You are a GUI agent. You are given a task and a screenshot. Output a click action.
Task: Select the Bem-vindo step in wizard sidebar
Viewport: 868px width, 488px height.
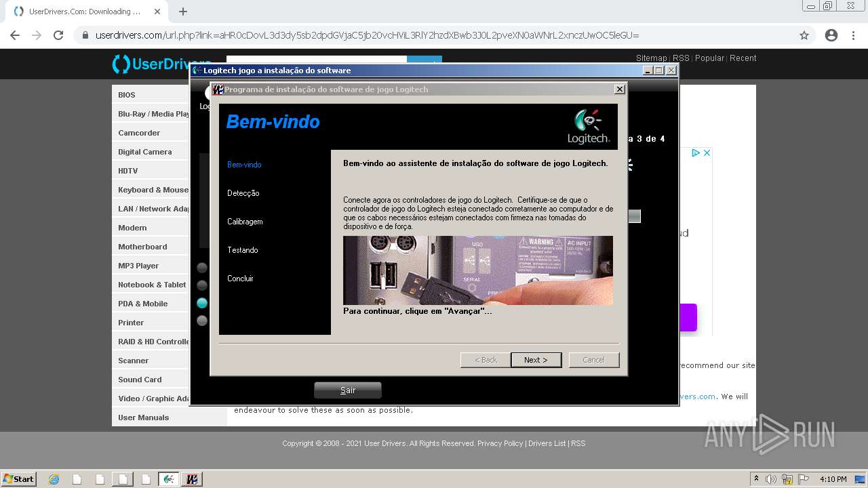coord(244,165)
